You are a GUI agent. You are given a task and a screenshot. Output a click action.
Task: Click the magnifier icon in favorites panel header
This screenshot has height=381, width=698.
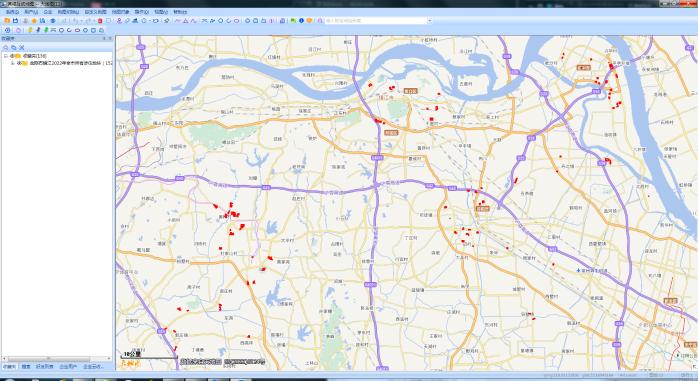[6, 48]
